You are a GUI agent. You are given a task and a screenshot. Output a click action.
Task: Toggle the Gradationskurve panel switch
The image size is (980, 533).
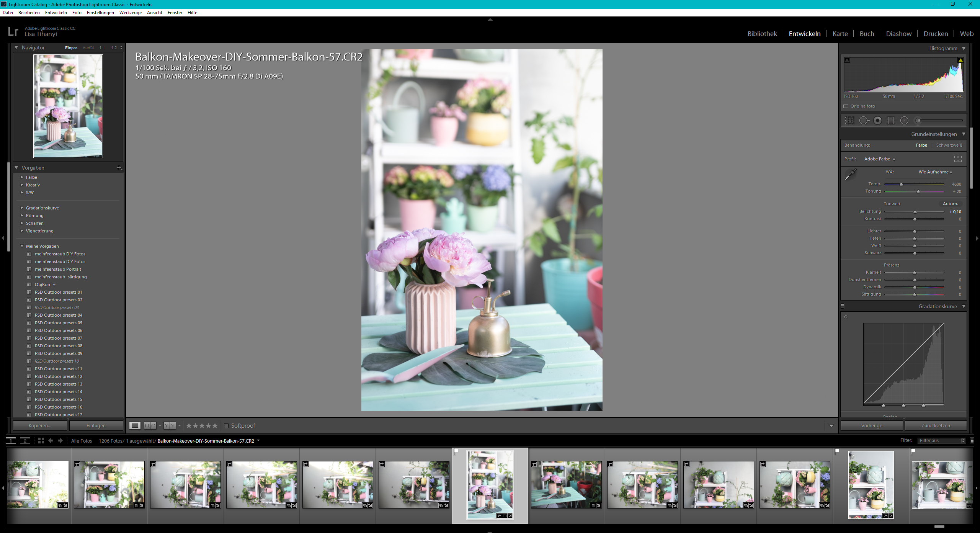click(842, 306)
